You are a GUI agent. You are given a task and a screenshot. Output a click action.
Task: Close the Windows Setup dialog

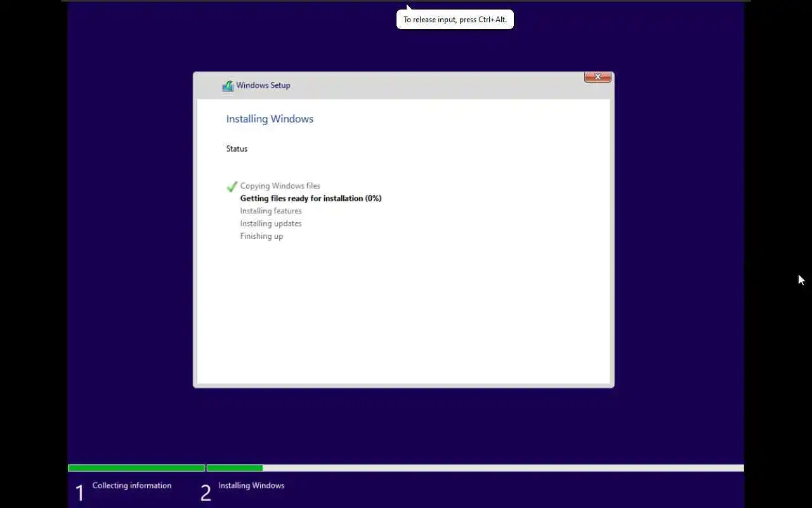(x=598, y=77)
